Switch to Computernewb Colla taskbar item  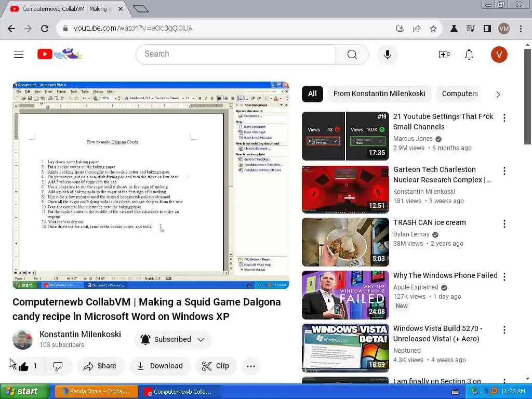180,392
